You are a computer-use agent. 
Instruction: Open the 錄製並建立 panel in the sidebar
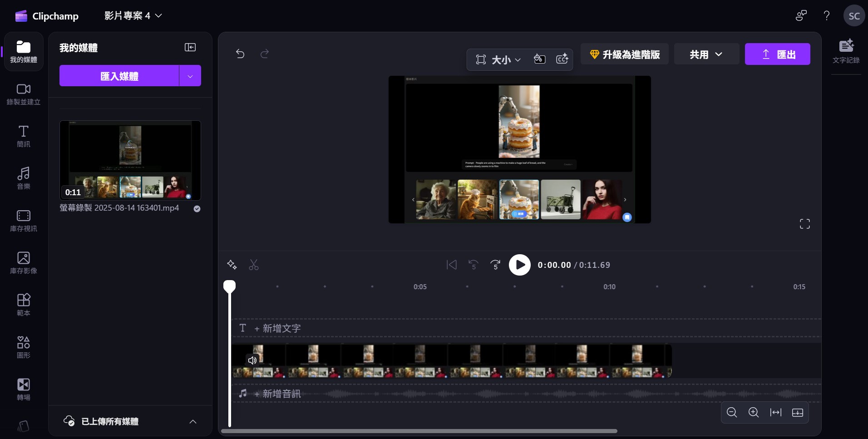tap(23, 94)
